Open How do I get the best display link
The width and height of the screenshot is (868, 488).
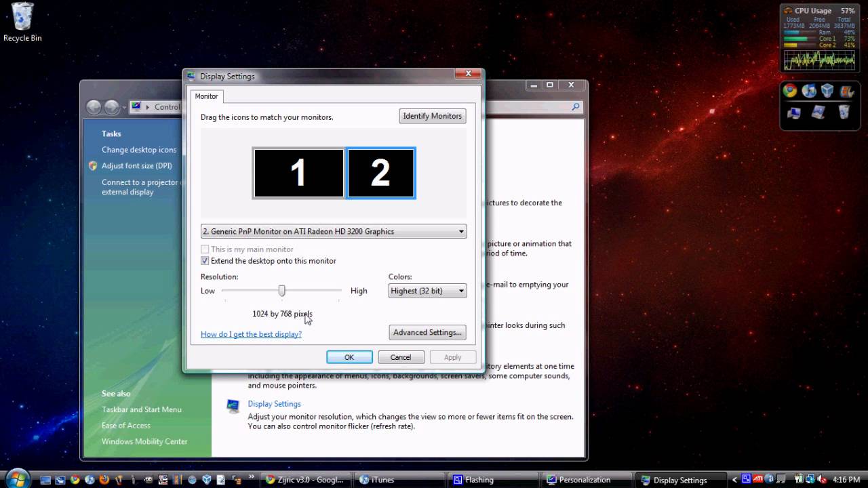coord(251,334)
